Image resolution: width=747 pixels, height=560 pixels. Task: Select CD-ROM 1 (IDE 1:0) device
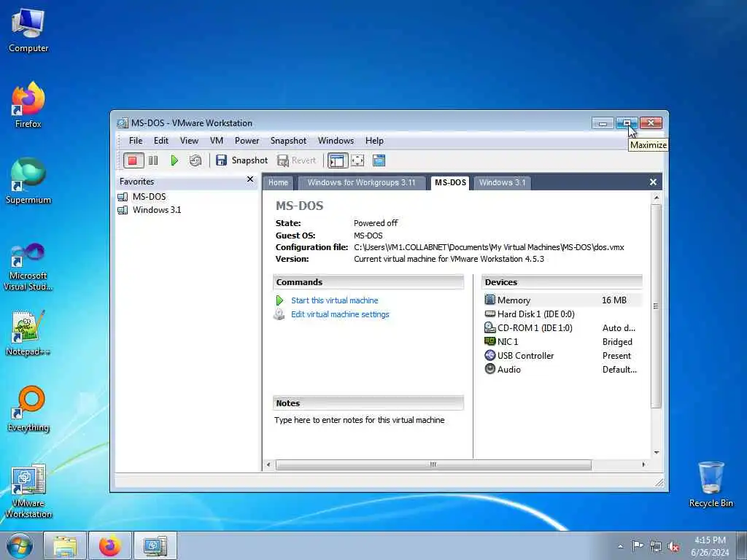(x=562, y=328)
